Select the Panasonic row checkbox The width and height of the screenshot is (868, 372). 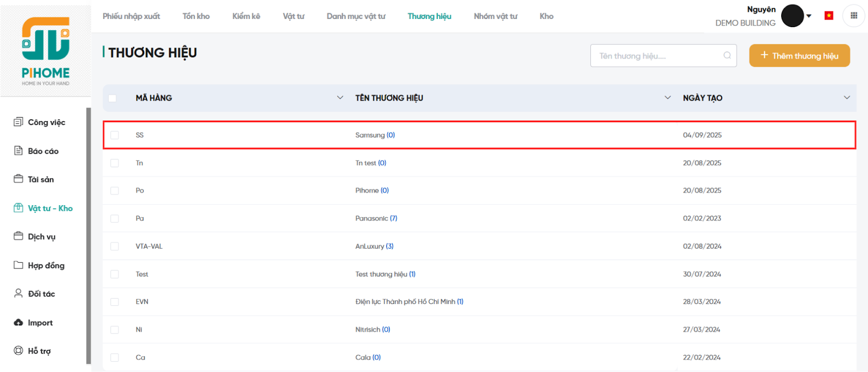coord(114,218)
